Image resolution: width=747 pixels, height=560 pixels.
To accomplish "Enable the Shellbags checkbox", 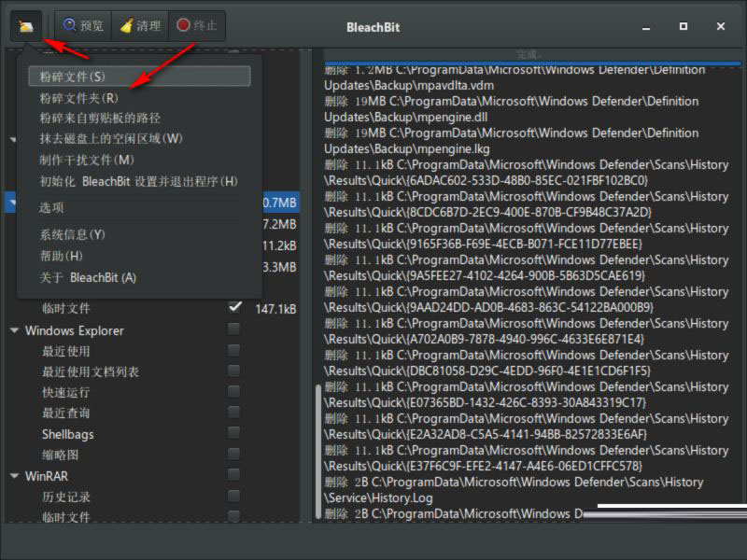I will (234, 433).
